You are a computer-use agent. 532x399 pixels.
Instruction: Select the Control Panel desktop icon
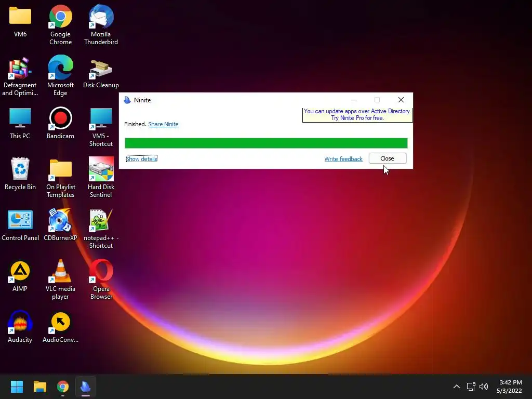[x=20, y=220]
